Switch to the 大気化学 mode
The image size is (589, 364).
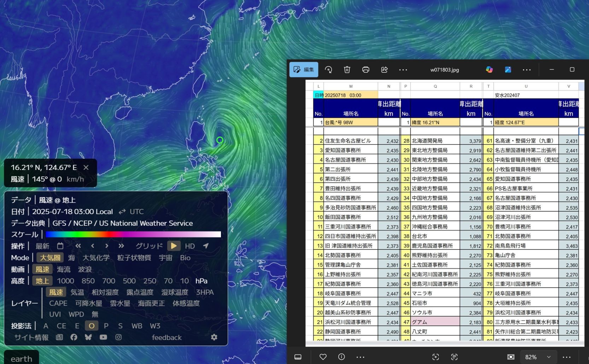[x=96, y=258]
